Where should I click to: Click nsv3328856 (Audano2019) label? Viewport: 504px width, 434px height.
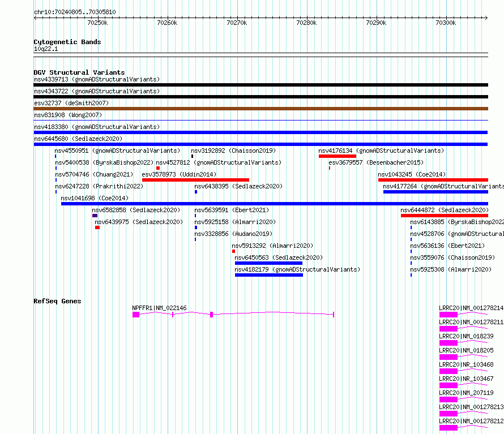tap(233, 234)
